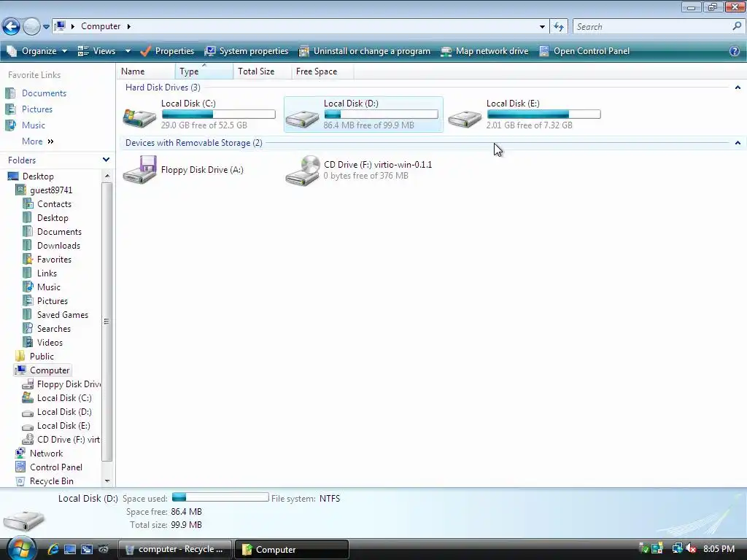Viewport: 747px width, 560px height.
Task: Select the Local Disk (E:) drive icon
Action: pyautogui.click(x=465, y=118)
